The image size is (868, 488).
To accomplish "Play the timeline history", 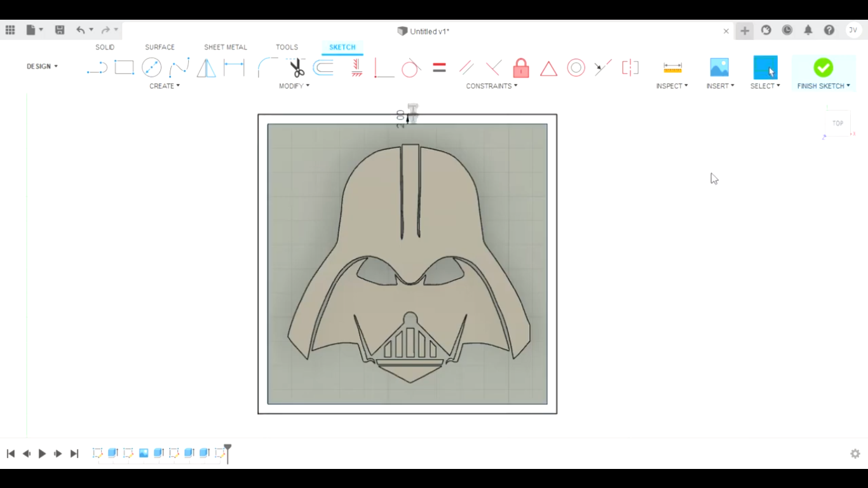I will [x=42, y=454].
